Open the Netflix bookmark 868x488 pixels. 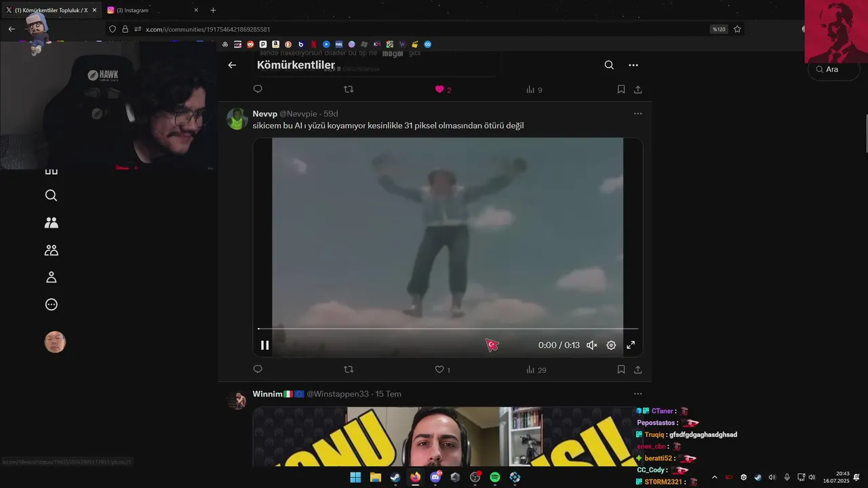click(313, 44)
